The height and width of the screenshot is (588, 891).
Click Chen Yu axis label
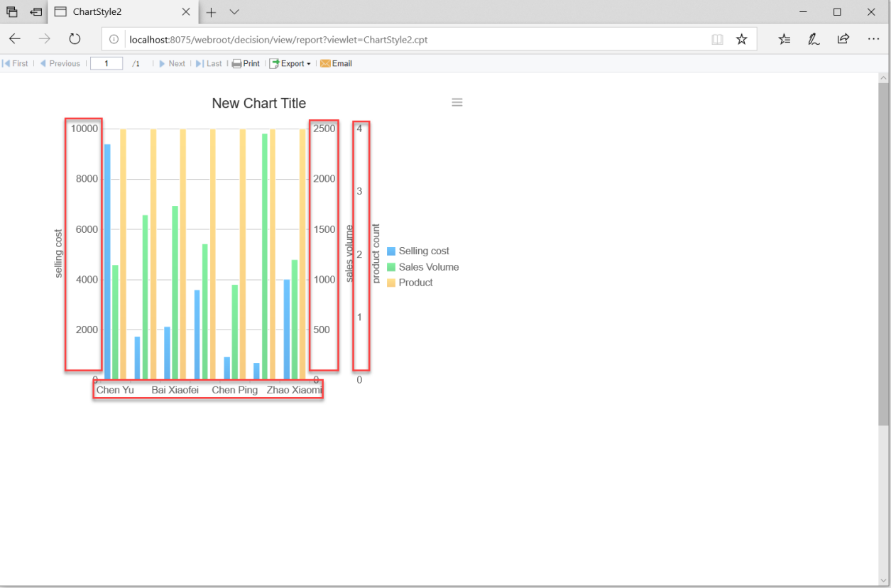click(x=115, y=390)
